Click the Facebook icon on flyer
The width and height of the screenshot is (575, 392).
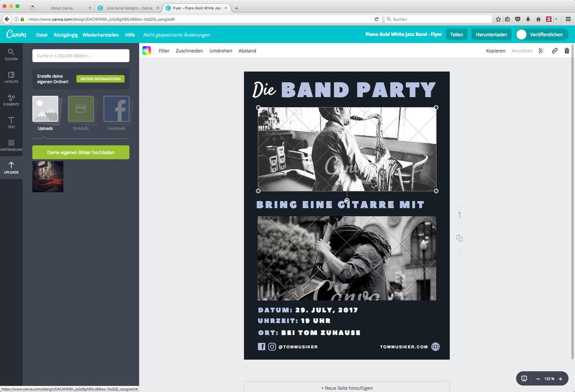click(x=262, y=346)
